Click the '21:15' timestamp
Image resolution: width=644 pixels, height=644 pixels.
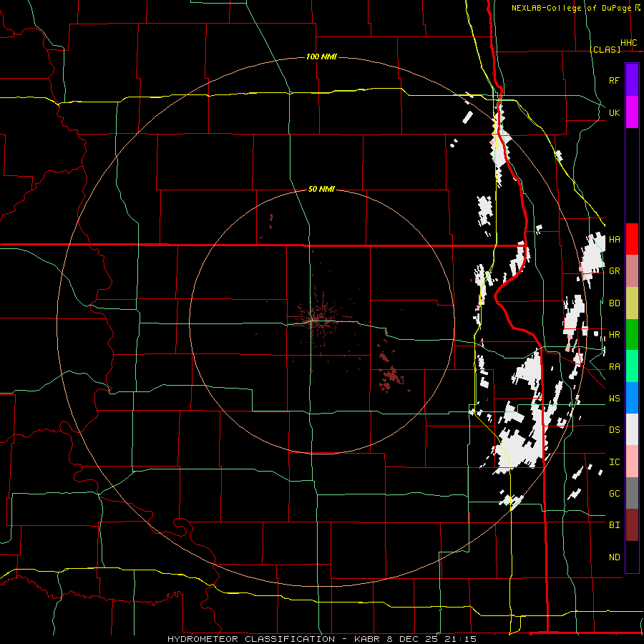coord(461,639)
